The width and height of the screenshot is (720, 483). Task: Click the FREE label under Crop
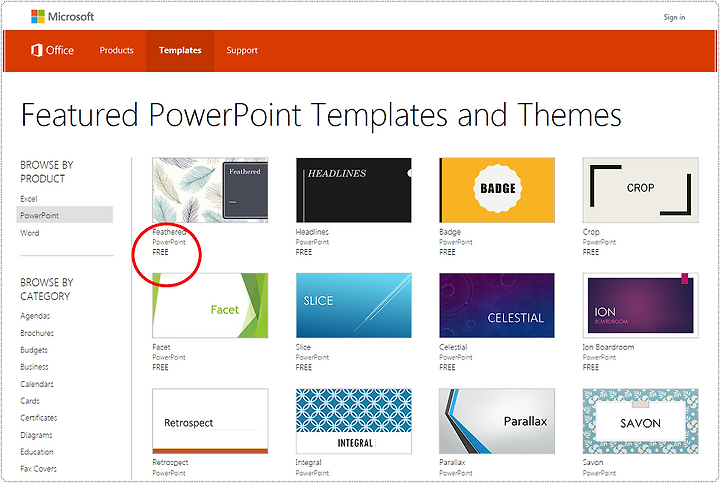tap(591, 252)
